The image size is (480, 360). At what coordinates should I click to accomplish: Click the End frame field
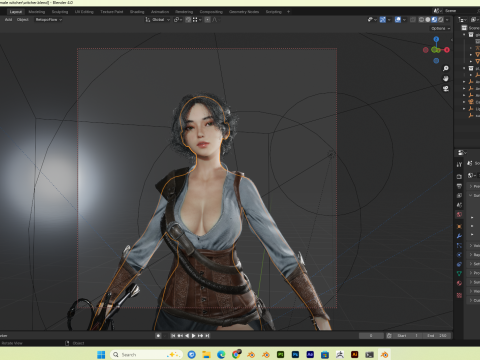pyautogui.click(x=437, y=336)
